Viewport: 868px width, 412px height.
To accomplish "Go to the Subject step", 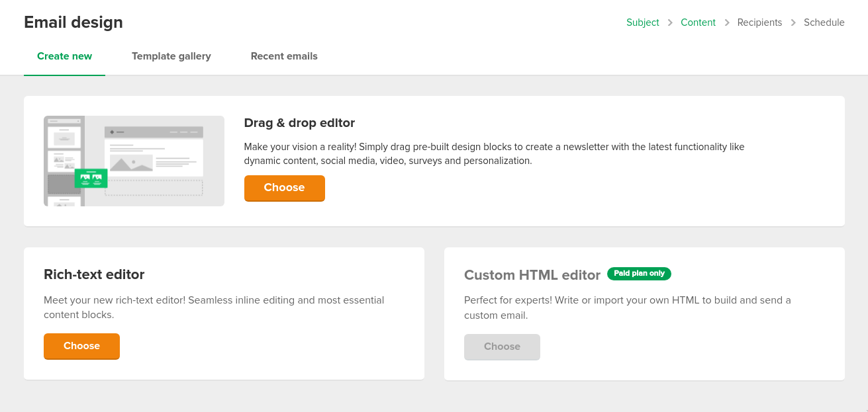I will [643, 22].
